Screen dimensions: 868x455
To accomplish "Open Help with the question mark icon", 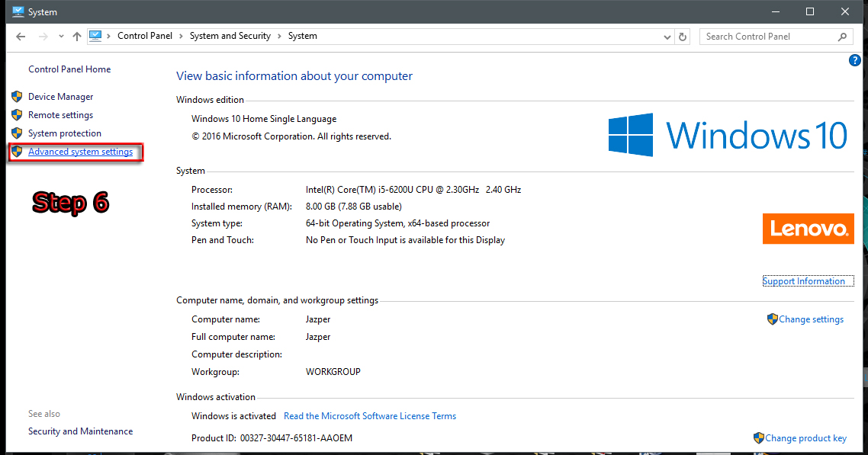I will (x=855, y=60).
